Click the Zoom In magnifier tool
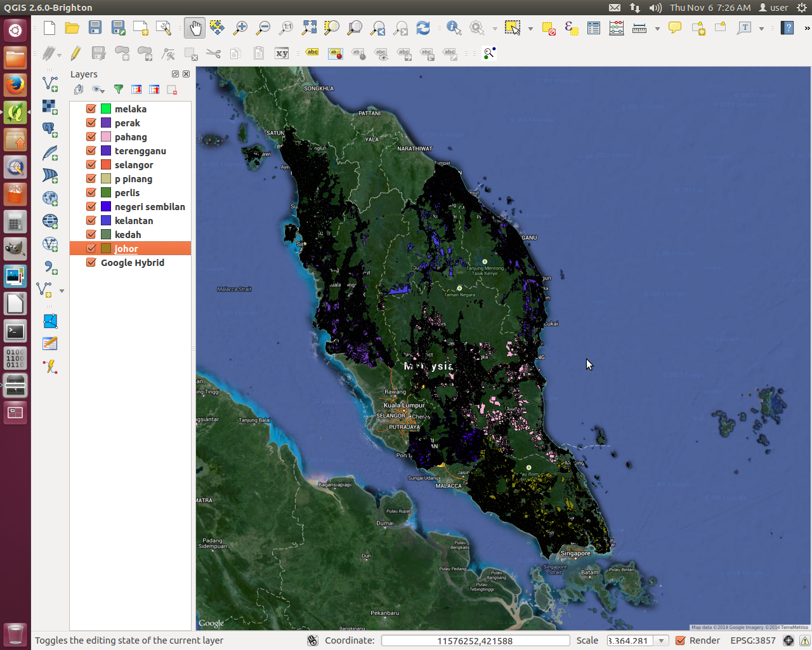The image size is (812, 650). 240,28
